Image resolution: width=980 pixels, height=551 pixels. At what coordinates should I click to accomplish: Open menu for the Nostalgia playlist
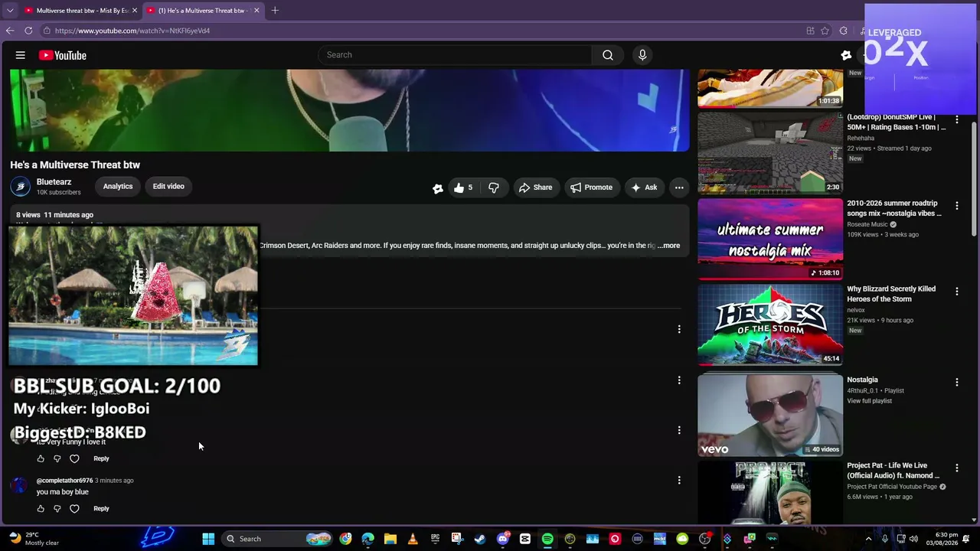[x=957, y=382]
